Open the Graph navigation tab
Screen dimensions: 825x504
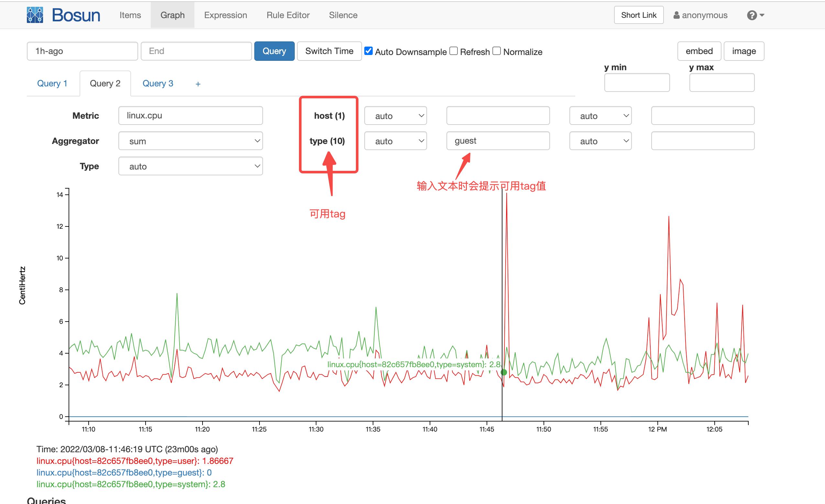pos(172,15)
